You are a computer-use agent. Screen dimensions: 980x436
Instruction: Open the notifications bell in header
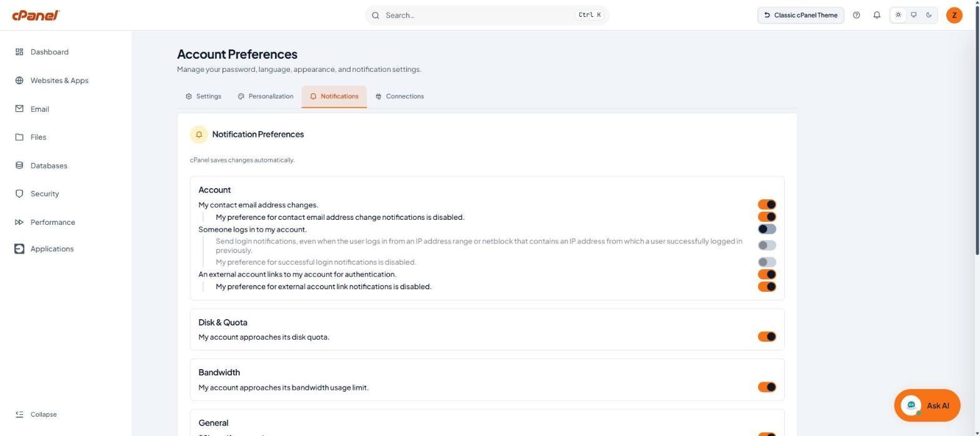877,15
